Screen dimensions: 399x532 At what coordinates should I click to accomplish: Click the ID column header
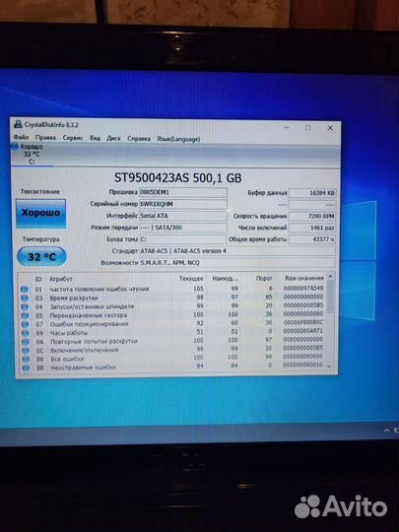[x=38, y=279]
